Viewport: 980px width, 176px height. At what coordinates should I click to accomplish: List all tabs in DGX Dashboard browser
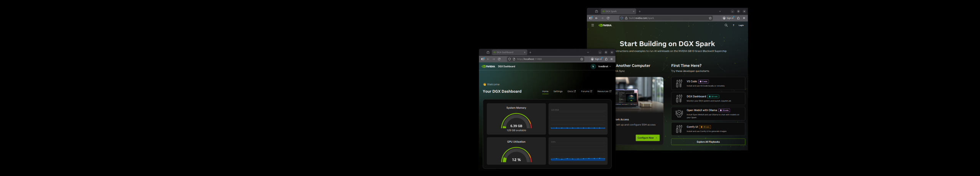click(x=588, y=52)
